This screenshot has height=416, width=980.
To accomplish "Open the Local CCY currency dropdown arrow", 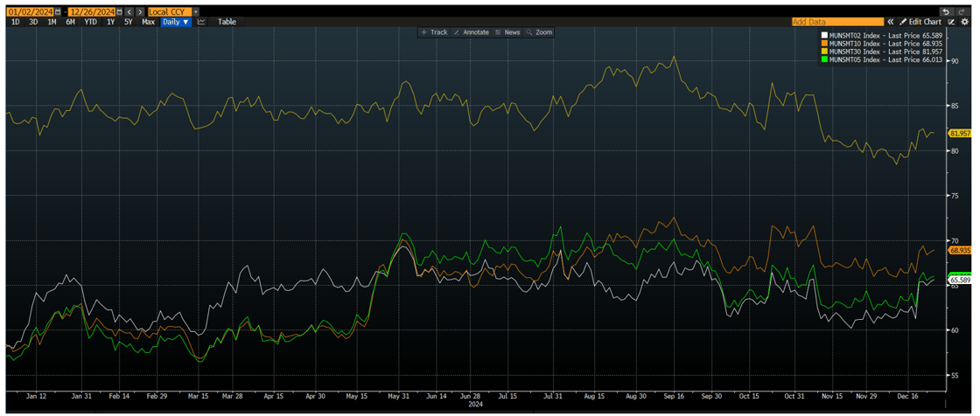I will pyautogui.click(x=196, y=12).
